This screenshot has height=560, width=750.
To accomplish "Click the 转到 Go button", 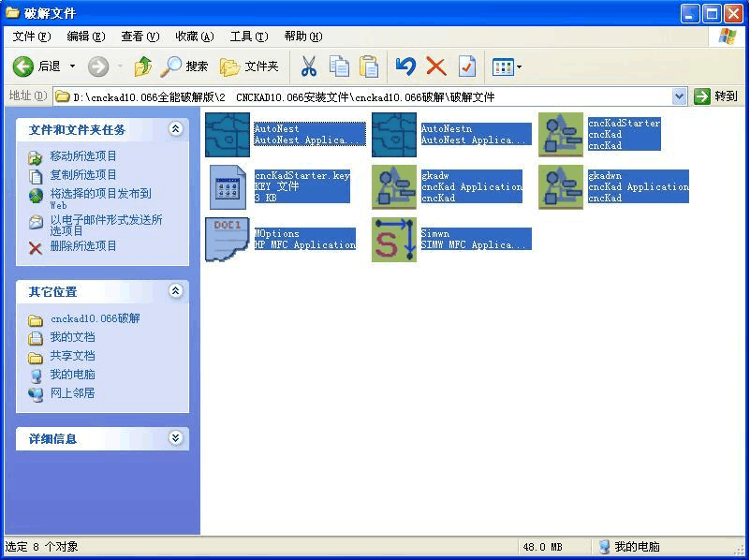I will click(x=715, y=96).
